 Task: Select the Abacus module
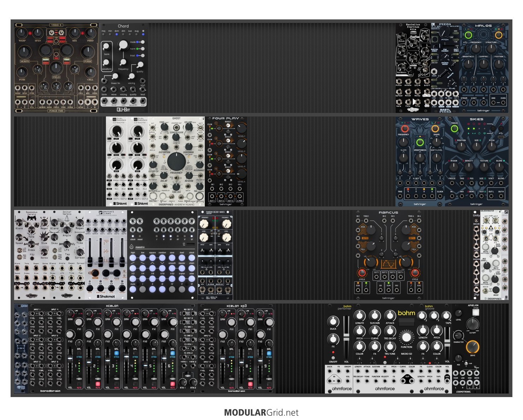coord(388,255)
